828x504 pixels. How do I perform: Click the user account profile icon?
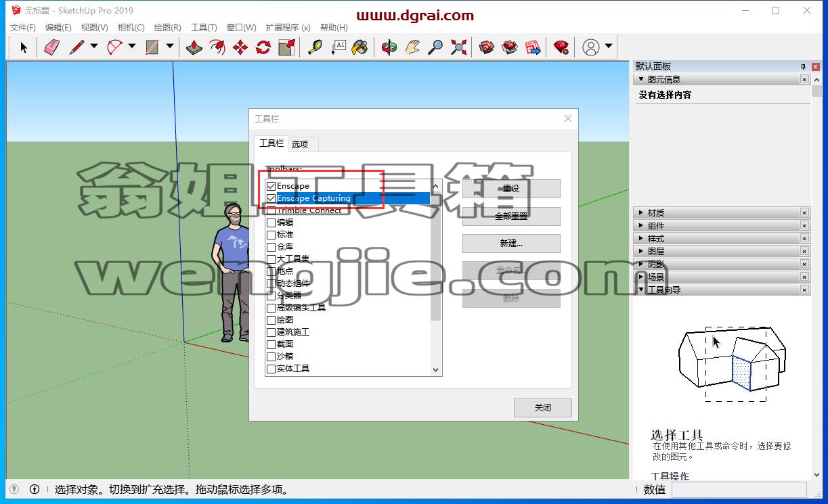click(591, 47)
